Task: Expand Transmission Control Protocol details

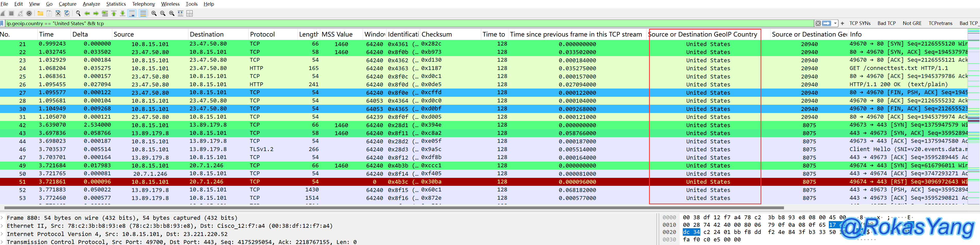Action: [2, 242]
